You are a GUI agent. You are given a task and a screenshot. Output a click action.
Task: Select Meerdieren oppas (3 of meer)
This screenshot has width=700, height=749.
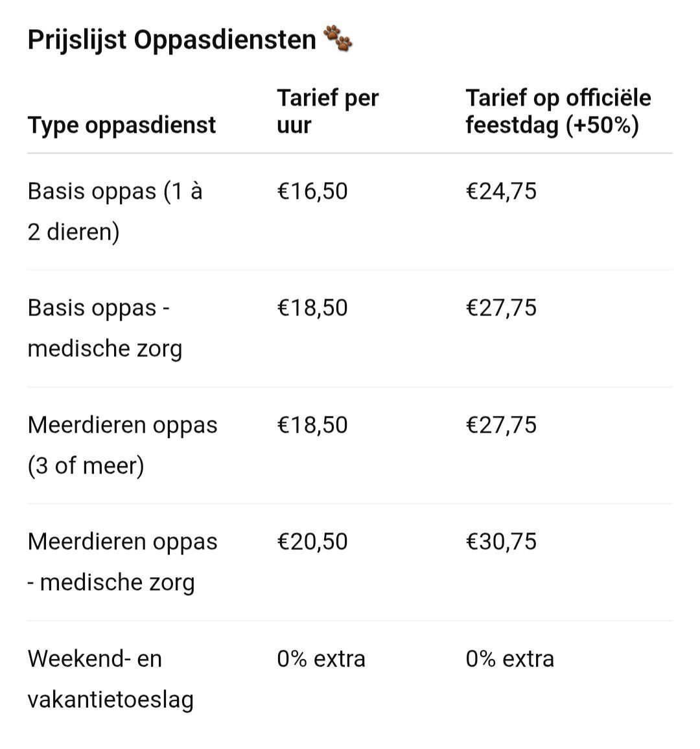tap(122, 445)
